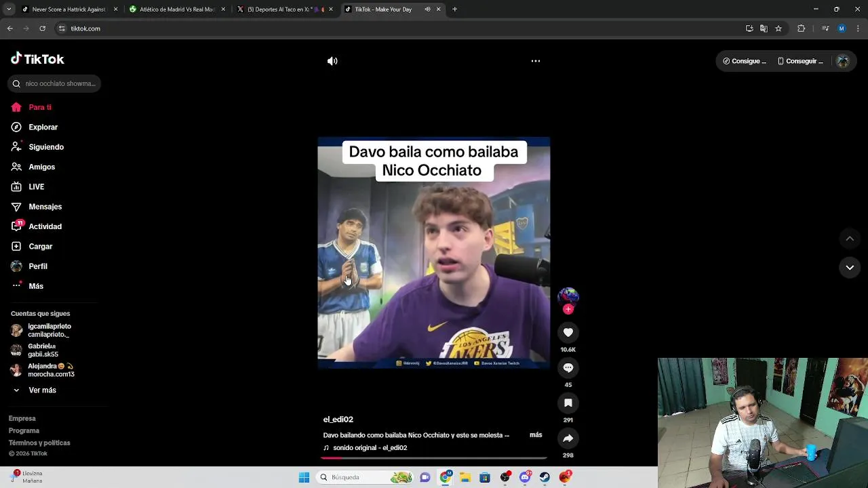The width and height of the screenshot is (868, 488).
Task: Bookmark this page with the star icon
Action: pos(778,28)
